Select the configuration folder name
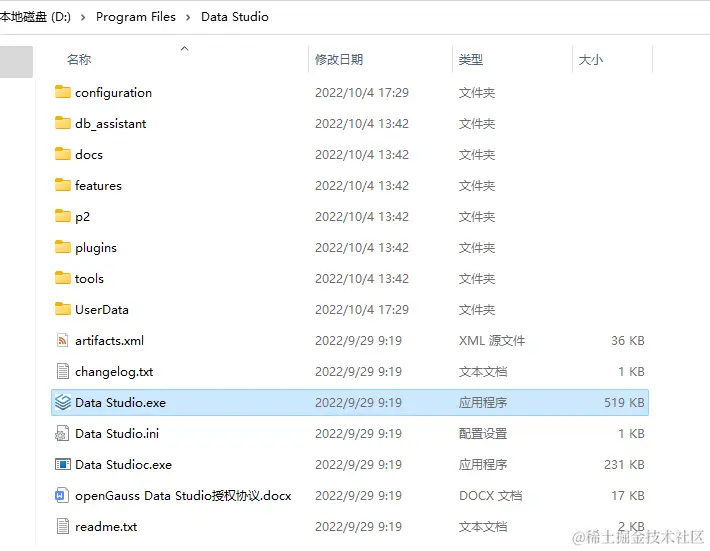The width and height of the screenshot is (710, 551). (113, 92)
